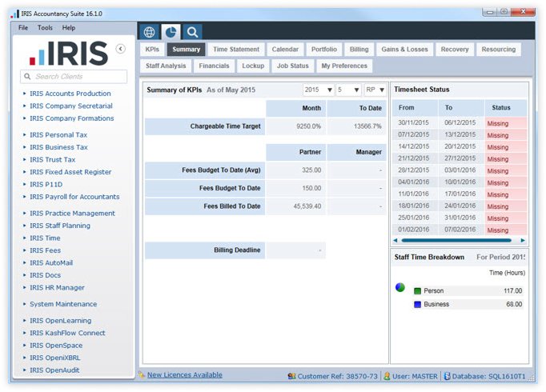Click the pie chart icon in Staff Time Breakdown

(x=400, y=287)
